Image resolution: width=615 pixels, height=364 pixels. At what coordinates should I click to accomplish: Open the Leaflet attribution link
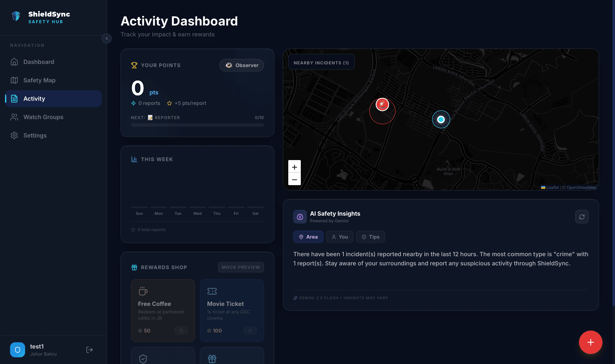point(552,187)
